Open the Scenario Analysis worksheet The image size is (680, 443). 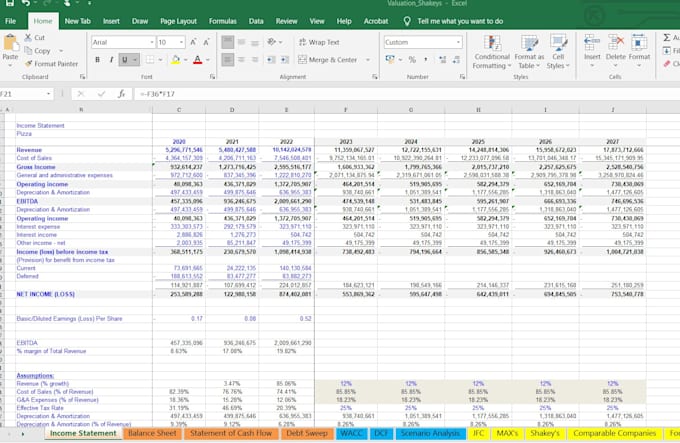pos(430,433)
